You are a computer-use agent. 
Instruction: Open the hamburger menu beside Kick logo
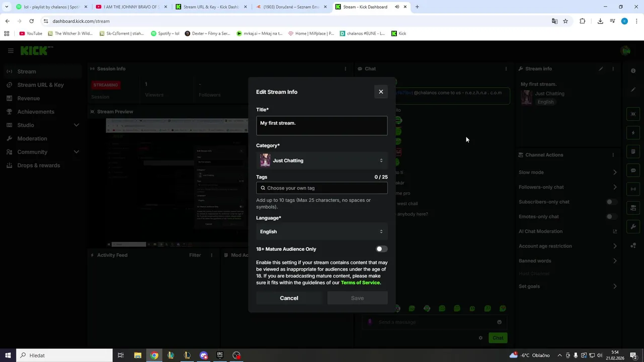click(11, 50)
